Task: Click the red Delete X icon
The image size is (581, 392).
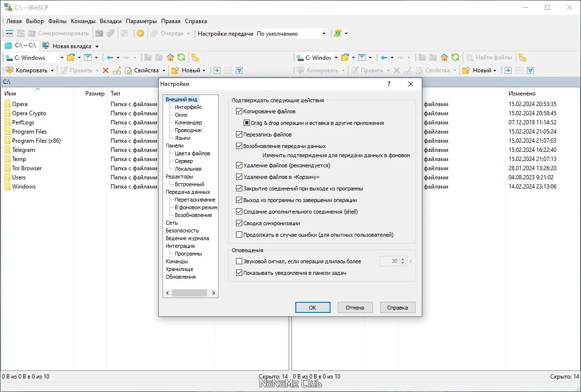Action: click(106, 70)
